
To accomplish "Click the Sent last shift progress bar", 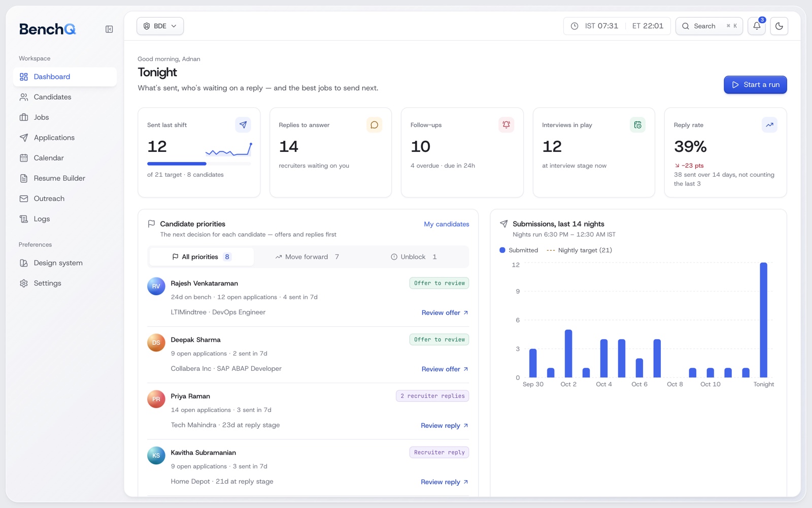I will coord(199,164).
